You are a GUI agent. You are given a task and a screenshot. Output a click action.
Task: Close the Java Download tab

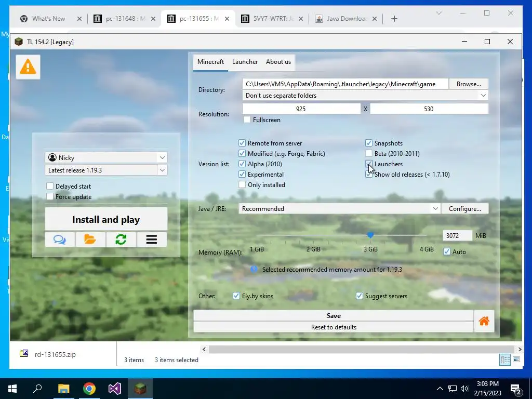375,19
